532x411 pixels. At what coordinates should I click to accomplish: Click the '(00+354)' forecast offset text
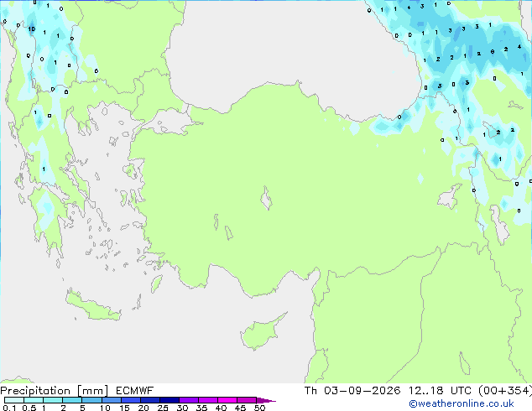(x=505, y=391)
